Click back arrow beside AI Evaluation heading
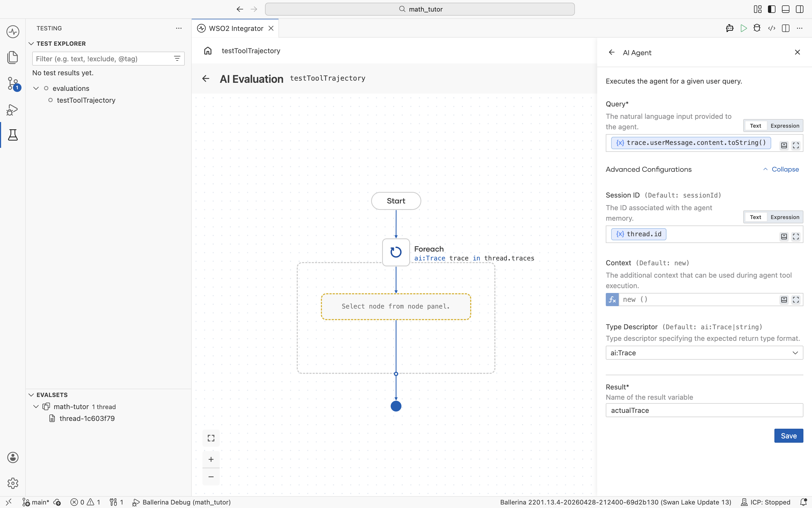 [x=206, y=78]
